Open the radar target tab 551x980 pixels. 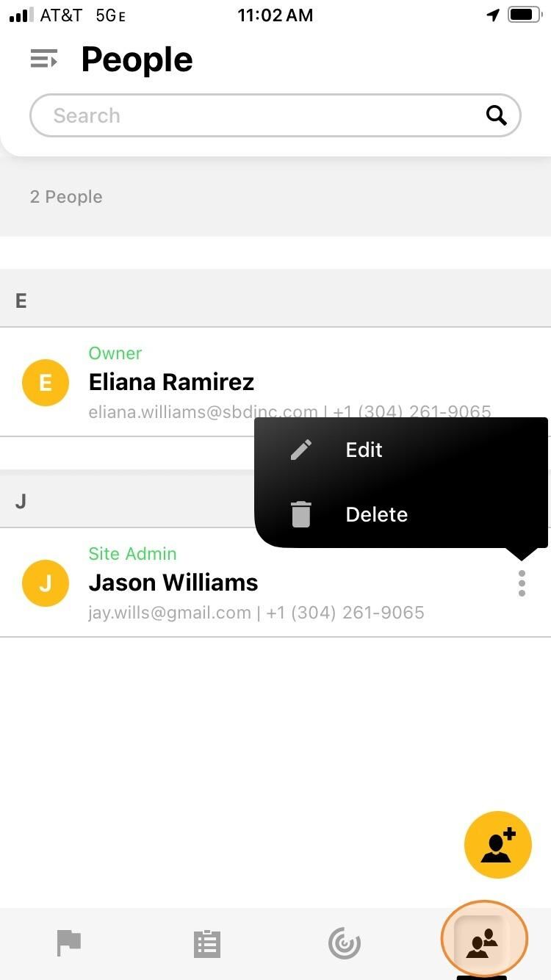click(x=345, y=943)
